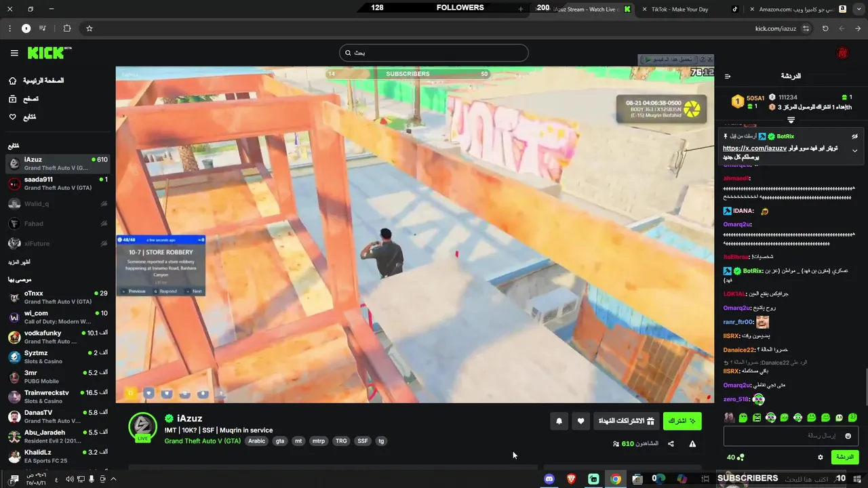
Task: Expand show more followed channels
Action: 19,262
